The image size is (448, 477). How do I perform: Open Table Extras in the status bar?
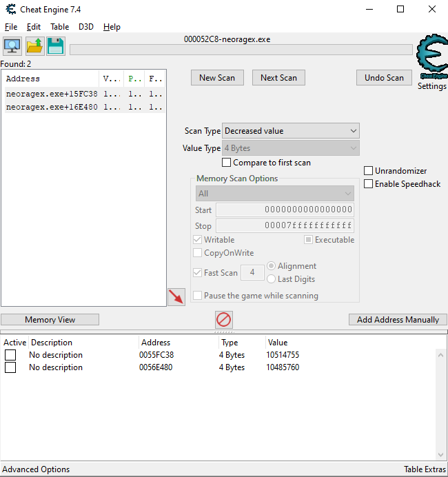[x=425, y=469]
